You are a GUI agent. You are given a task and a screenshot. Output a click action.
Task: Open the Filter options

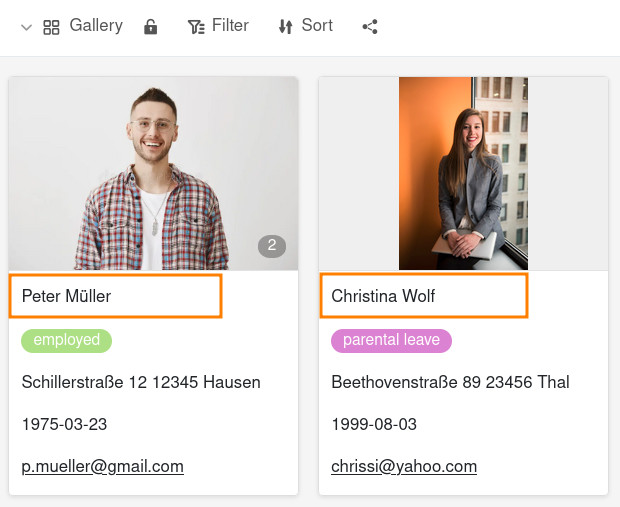pos(230,26)
